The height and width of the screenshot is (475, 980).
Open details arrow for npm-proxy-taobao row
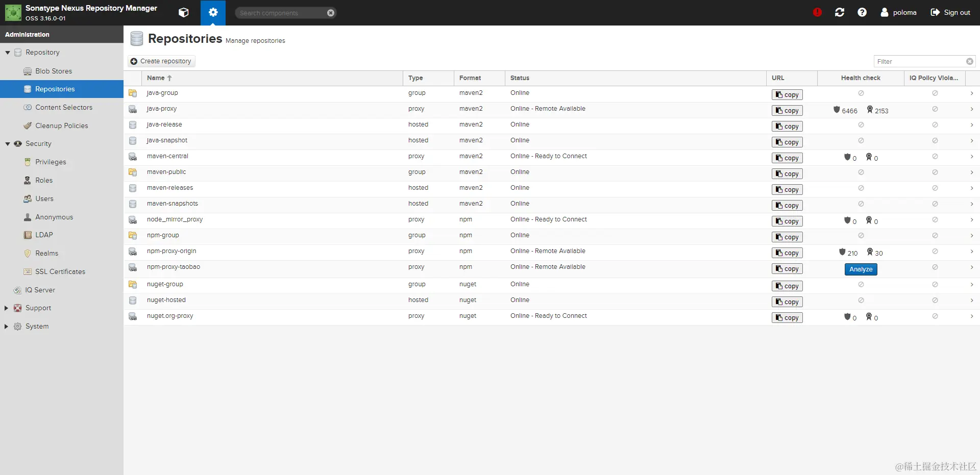click(972, 267)
